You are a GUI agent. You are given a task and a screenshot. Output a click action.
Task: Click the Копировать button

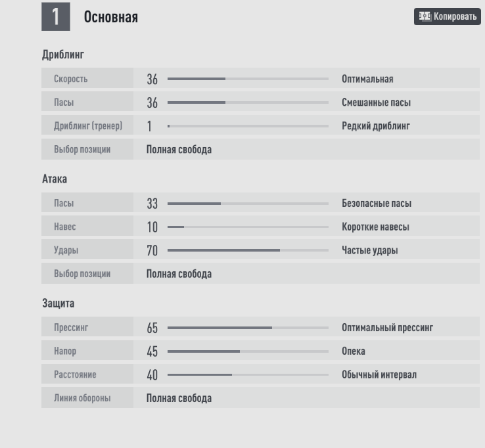click(x=447, y=16)
